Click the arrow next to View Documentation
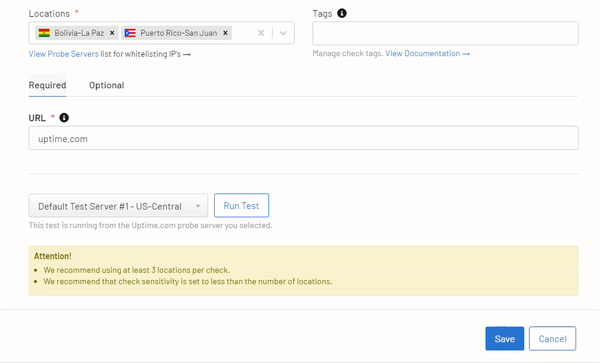 click(466, 54)
